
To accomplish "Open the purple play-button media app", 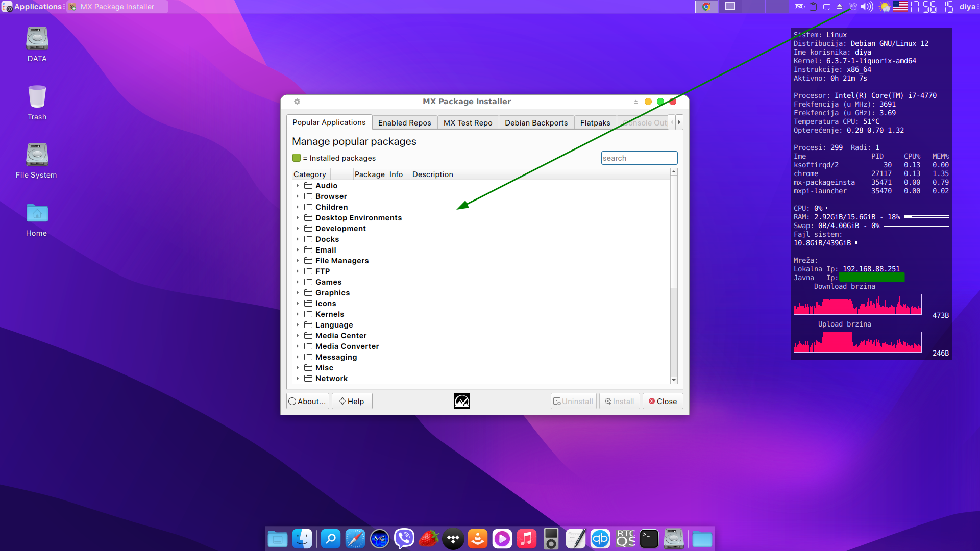I will tap(502, 539).
